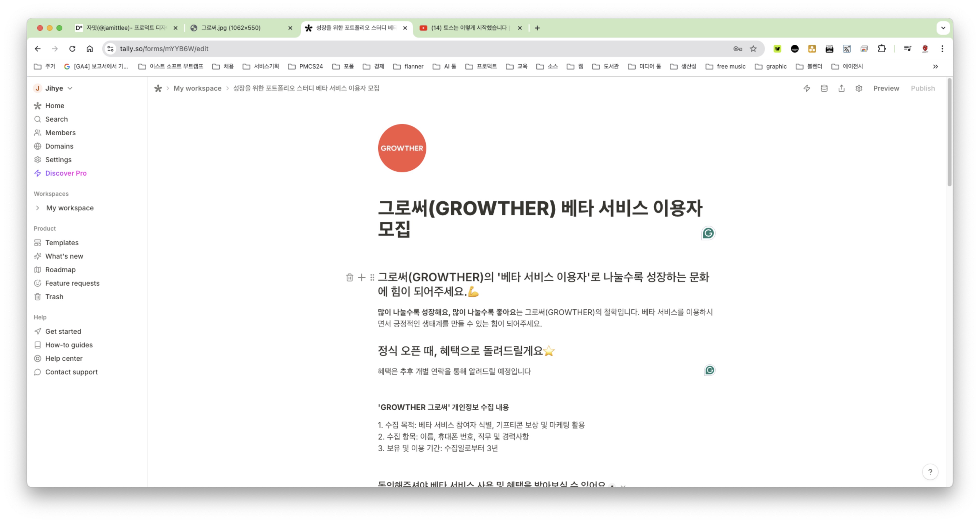This screenshot has width=980, height=523.
Task: Open form settings gear icon in header
Action: coord(859,88)
